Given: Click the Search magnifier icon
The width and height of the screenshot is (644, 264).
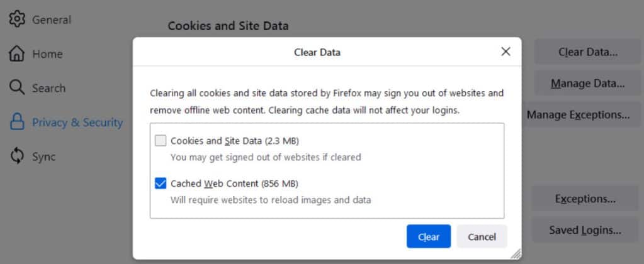Looking at the screenshot, I should click(x=17, y=88).
